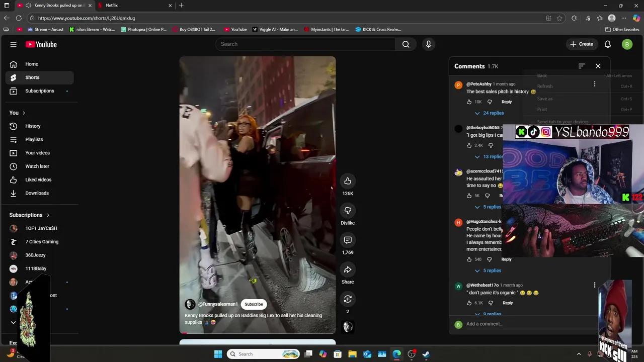Like @theboylsd6055's comment
The image size is (644, 362).
pos(469,145)
